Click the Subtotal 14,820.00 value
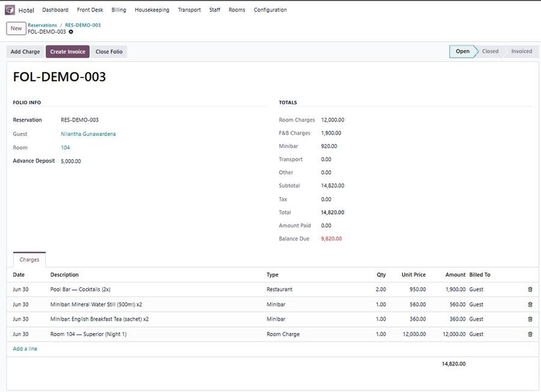This screenshot has width=541, height=392. pyautogui.click(x=333, y=186)
